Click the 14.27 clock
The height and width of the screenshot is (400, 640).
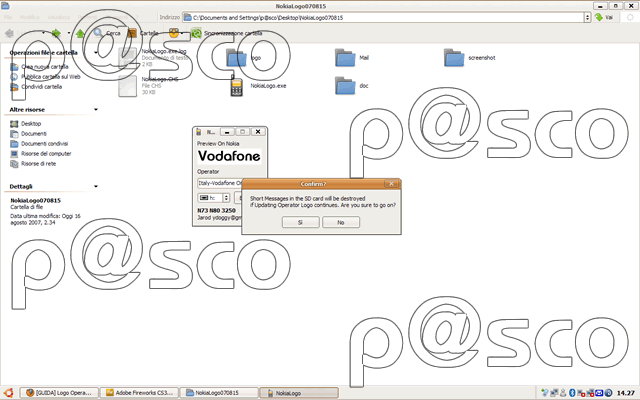[x=625, y=393]
